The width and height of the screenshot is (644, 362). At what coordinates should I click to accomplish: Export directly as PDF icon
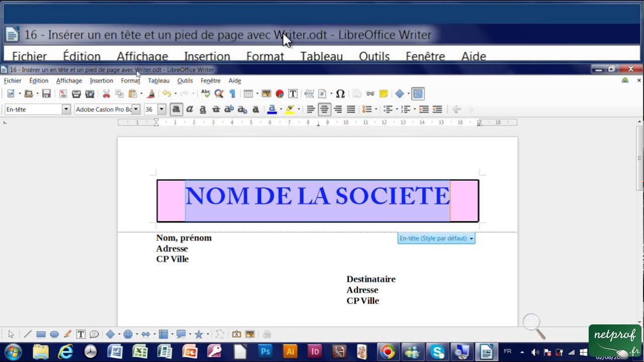[x=63, y=94]
